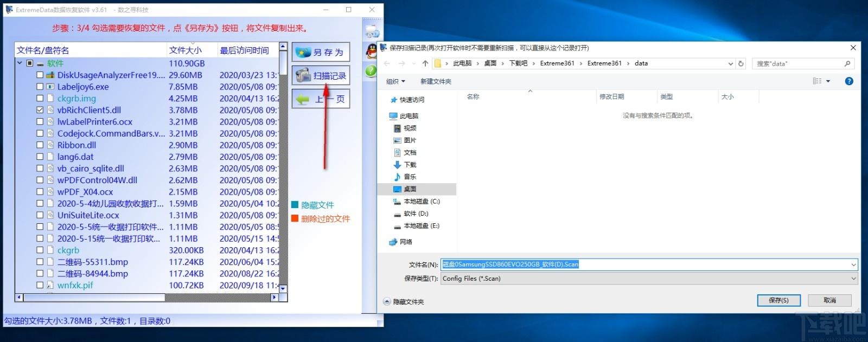
Task: Click the blue help icon in dialog
Action: tap(849, 81)
